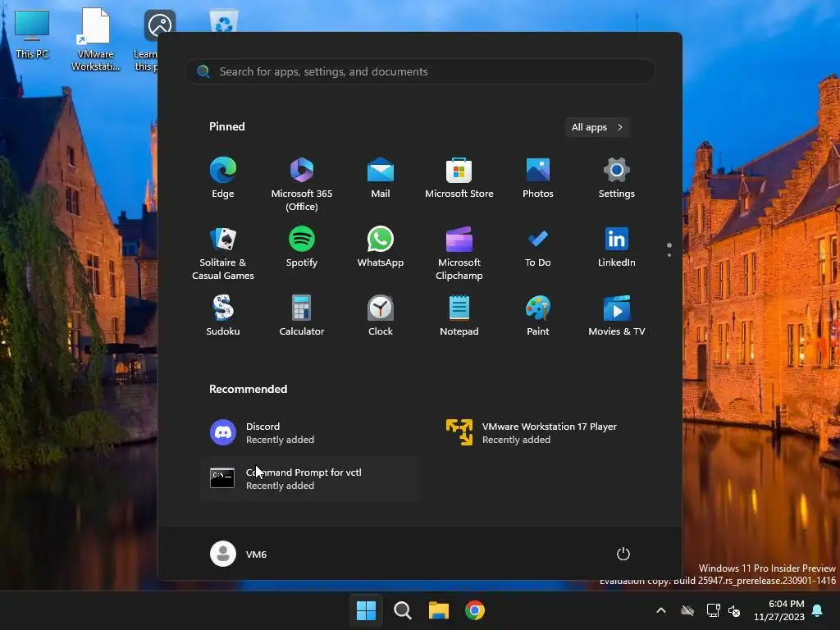840x630 pixels.
Task: Launch the Sudoku game
Action: pos(223,316)
